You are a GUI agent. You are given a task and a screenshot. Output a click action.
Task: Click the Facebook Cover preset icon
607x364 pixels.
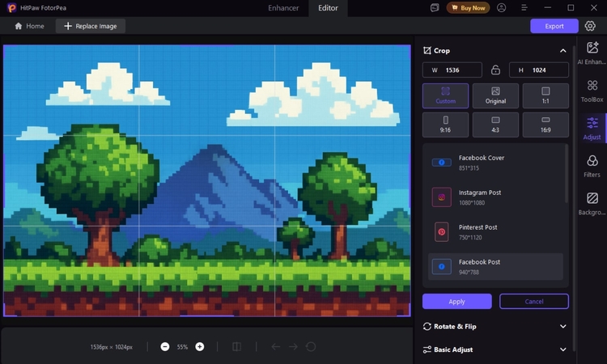coord(441,163)
